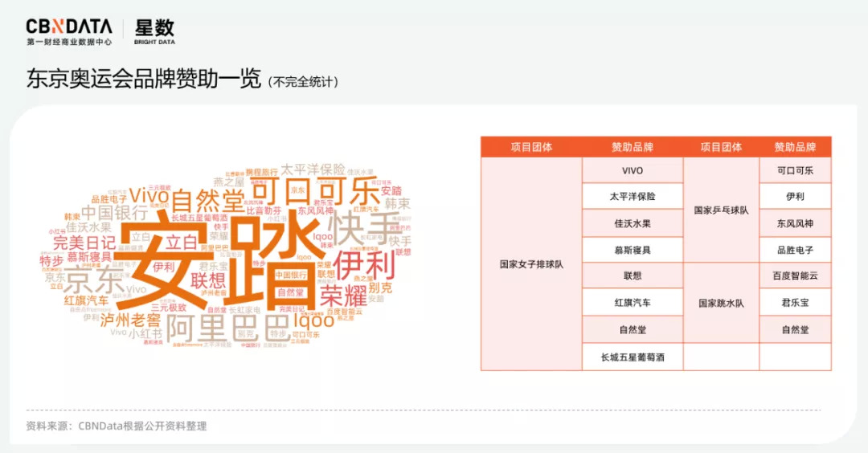Click the 星数 Bright Data logo
This screenshot has width=868, height=453.
point(154,32)
